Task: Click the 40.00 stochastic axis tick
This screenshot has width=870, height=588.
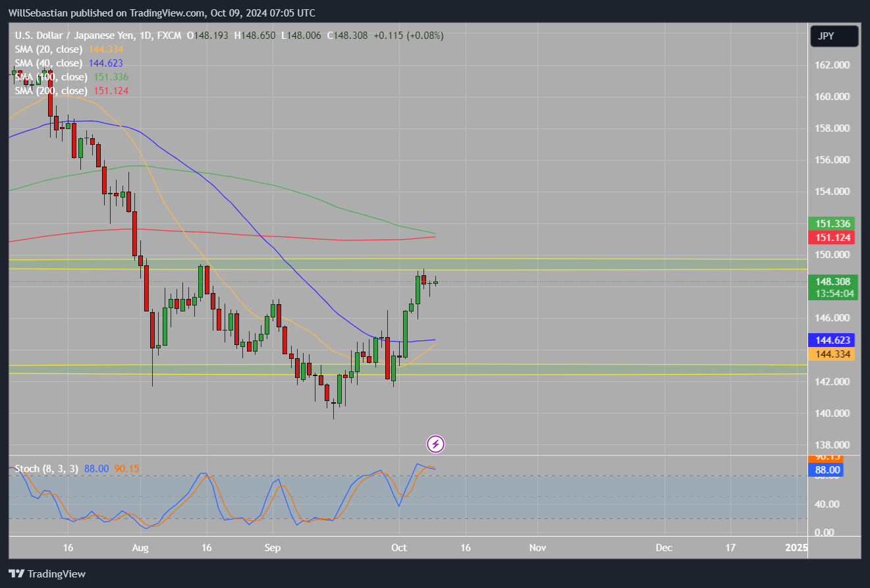Action: click(x=829, y=504)
